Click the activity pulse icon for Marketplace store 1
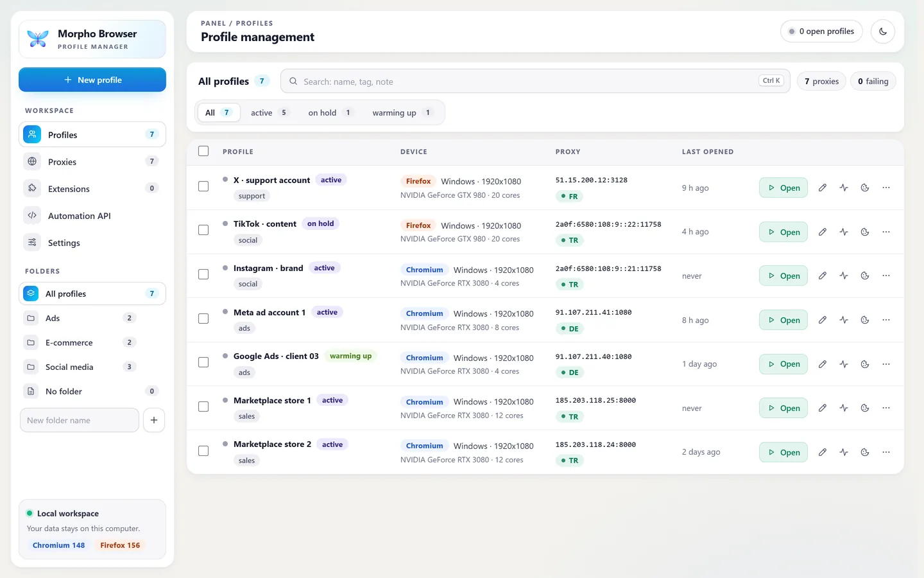This screenshot has width=924, height=578. coord(844,408)
